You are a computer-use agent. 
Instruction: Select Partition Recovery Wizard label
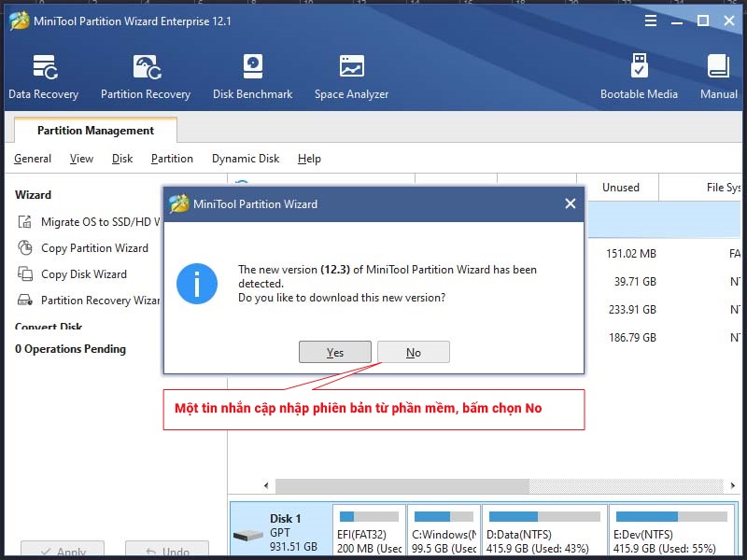pyautogui.click(x=100, y=300)
